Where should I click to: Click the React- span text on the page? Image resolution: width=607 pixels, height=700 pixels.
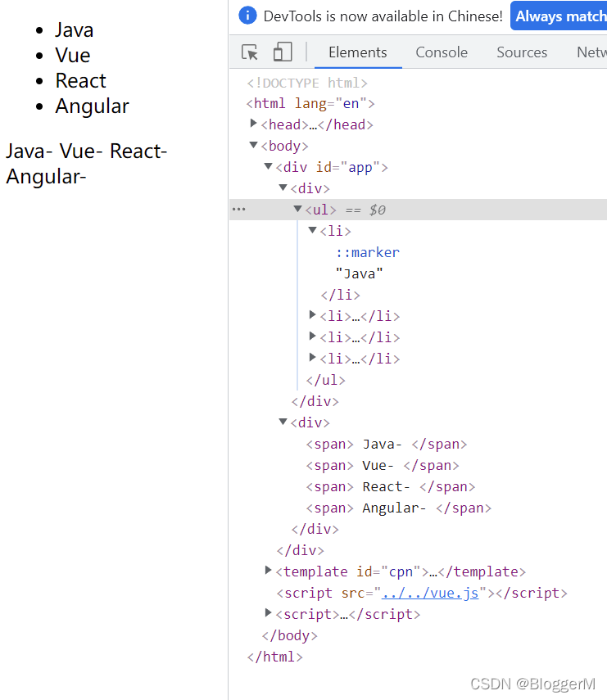(x=138, y=151)
